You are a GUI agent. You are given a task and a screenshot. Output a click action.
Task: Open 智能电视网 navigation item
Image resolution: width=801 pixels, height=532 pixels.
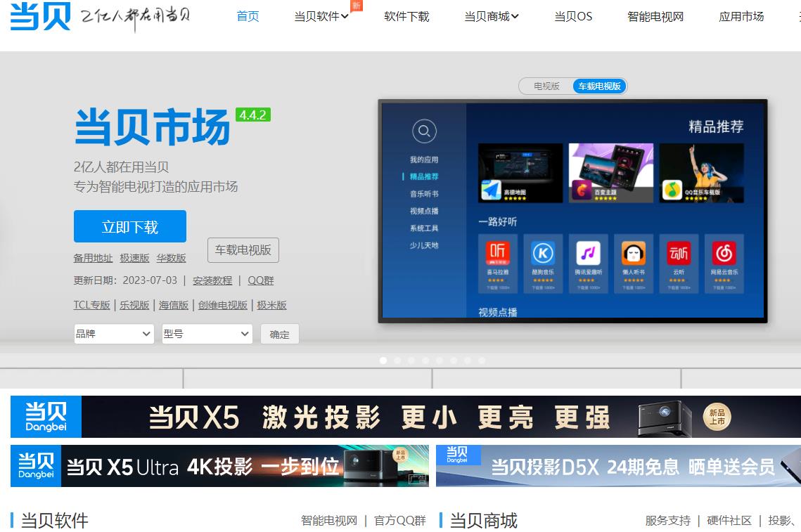click(655, 16)
